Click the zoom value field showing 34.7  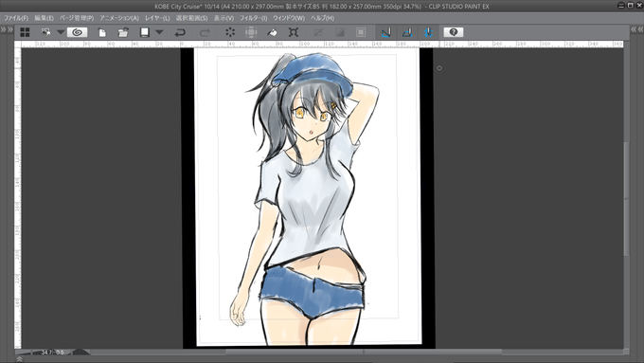(46, 353)
